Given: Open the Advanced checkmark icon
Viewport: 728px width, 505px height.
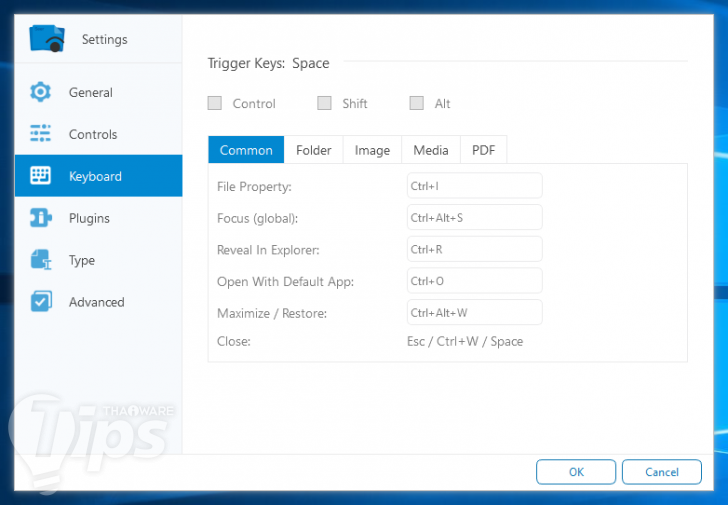Looking at the screenshot, I should click(x=40, y=302).
